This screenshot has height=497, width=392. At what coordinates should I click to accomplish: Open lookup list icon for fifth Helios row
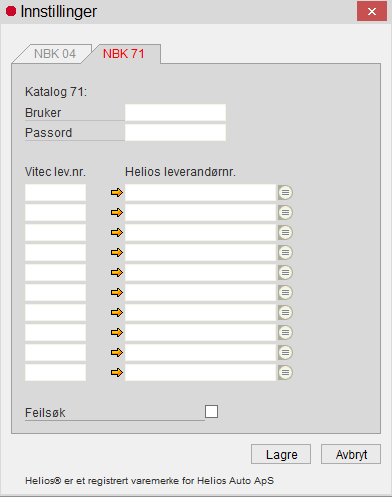pos(285,272)
